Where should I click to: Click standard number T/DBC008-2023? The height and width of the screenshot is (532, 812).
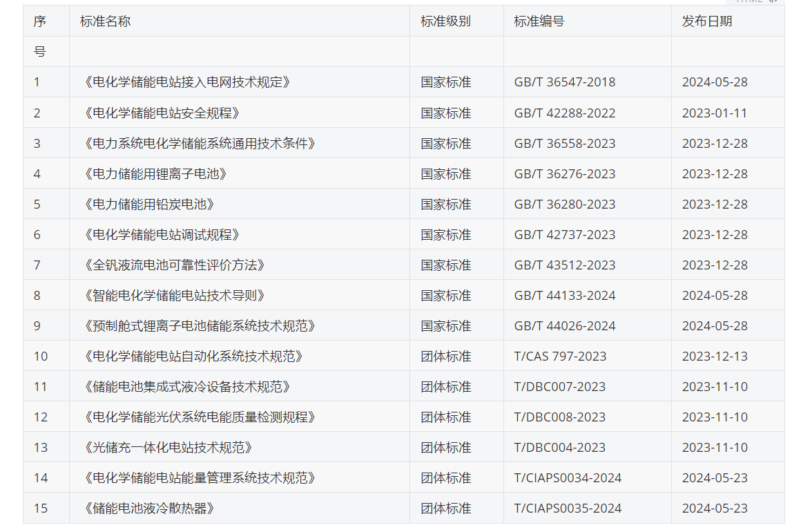click(559, 417)
